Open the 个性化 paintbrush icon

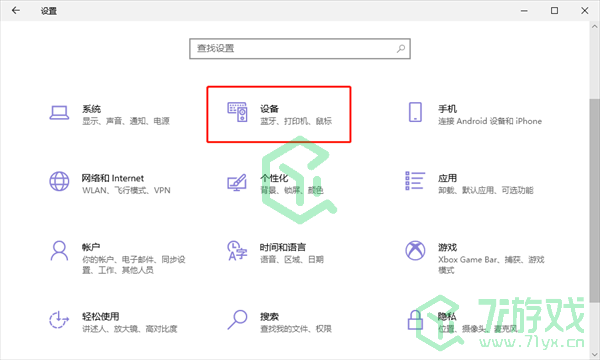coord(237,182)
